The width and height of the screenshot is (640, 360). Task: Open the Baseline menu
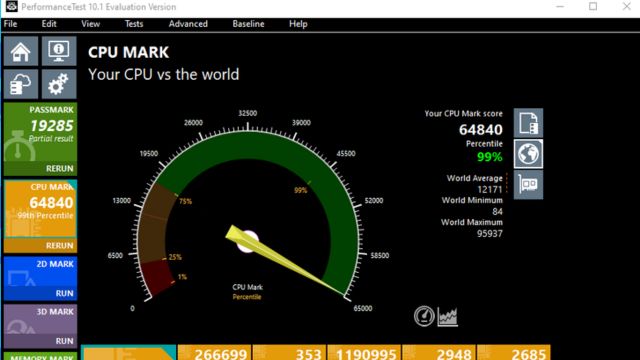[x=248, y=24]
